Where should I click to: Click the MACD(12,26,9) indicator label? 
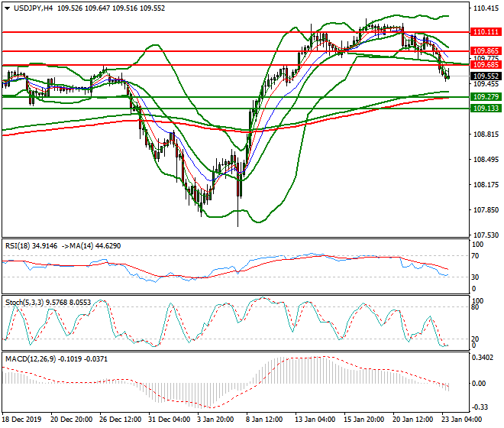(x=31, y=358)
